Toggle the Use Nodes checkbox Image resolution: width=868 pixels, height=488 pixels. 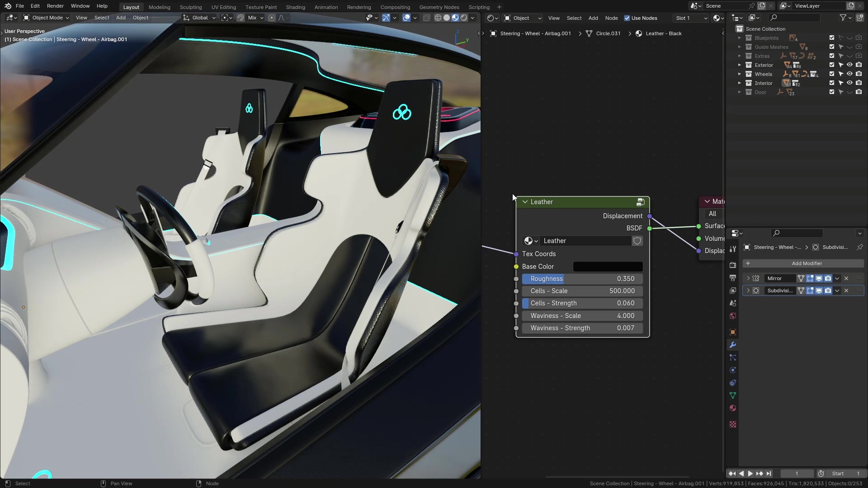tap(627, 18)
